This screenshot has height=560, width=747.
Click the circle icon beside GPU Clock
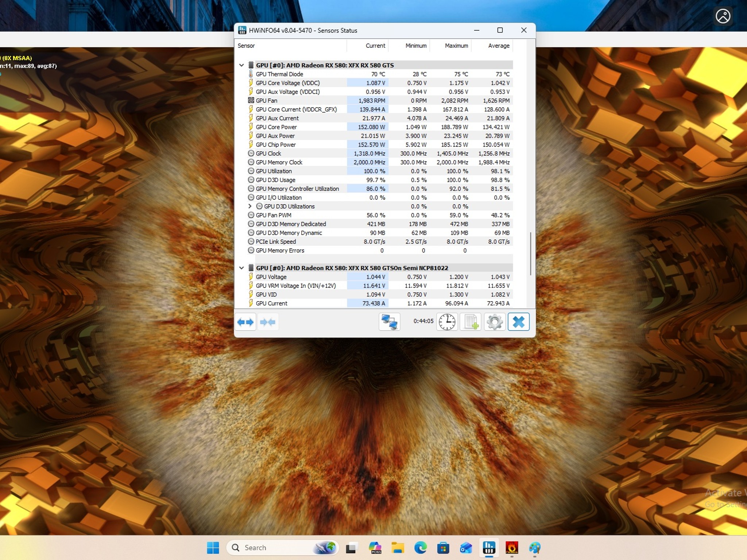coord(251,153)
